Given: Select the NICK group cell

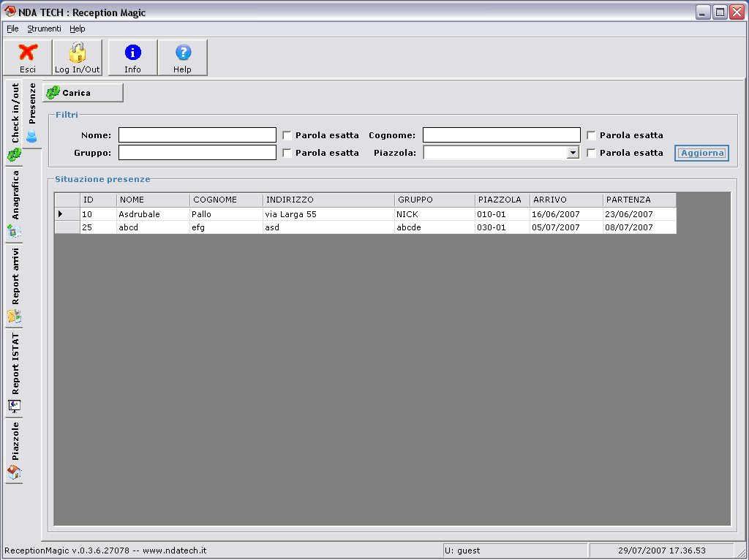Looking at the screenshot, I should click(x=434, y=214).
